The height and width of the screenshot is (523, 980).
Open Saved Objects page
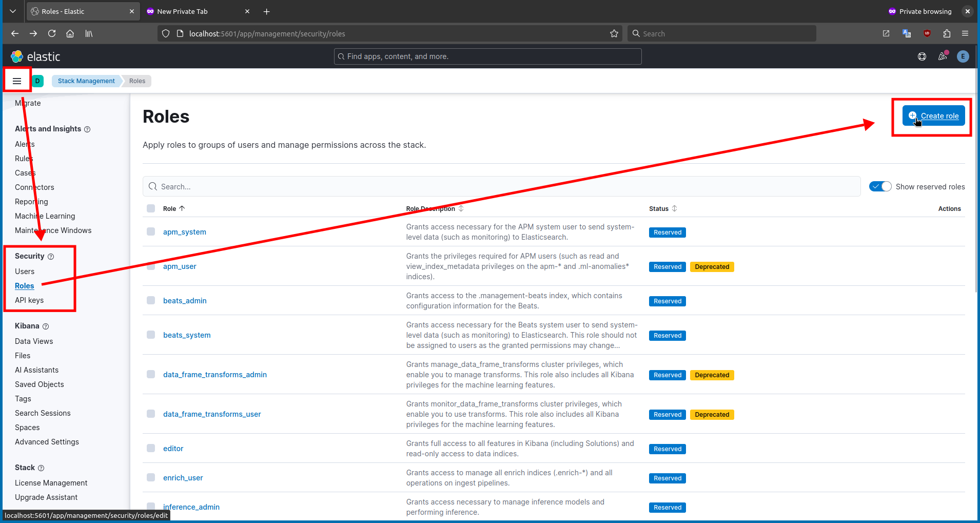pyautogui.click(x=40, y=384)
